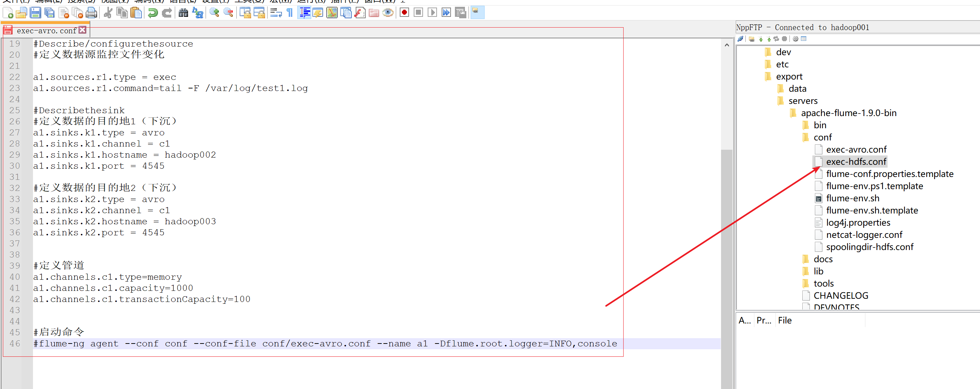The width and height of the screenshot is (980, 389).
Task: Toggle the Indent Guide toolbar button
Action: tap(305, 13)
